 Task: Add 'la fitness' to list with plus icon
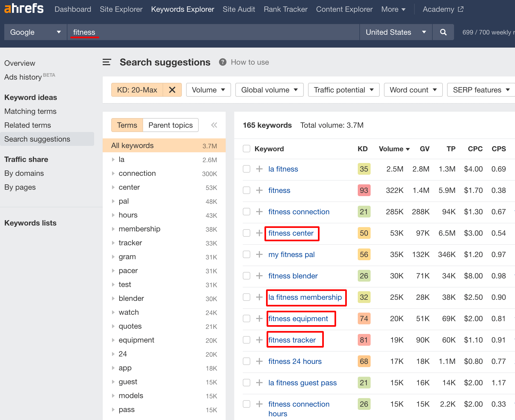259,169
